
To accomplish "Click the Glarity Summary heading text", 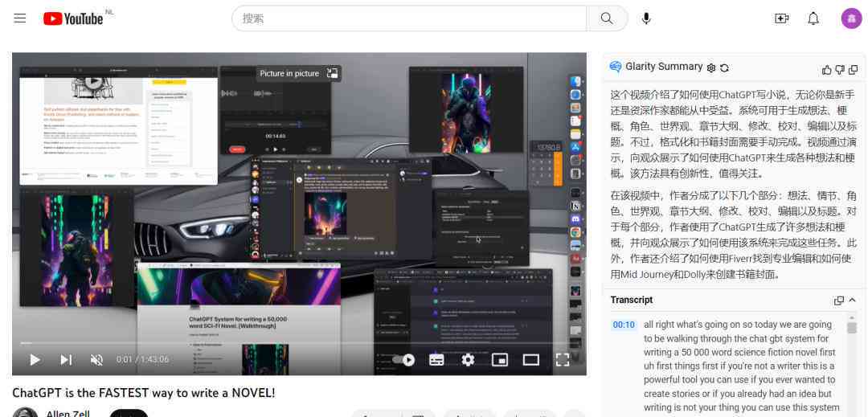I will click(x=664, y=67).
